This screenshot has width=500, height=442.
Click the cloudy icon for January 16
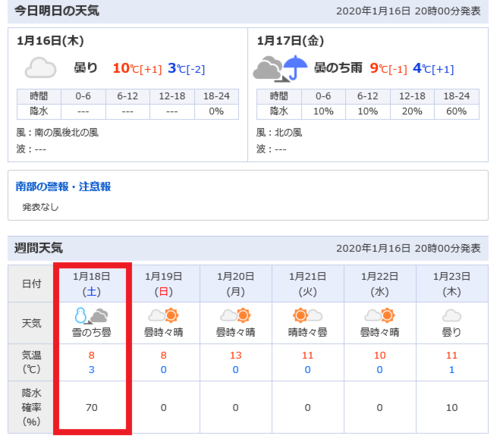tap(40, 68)
